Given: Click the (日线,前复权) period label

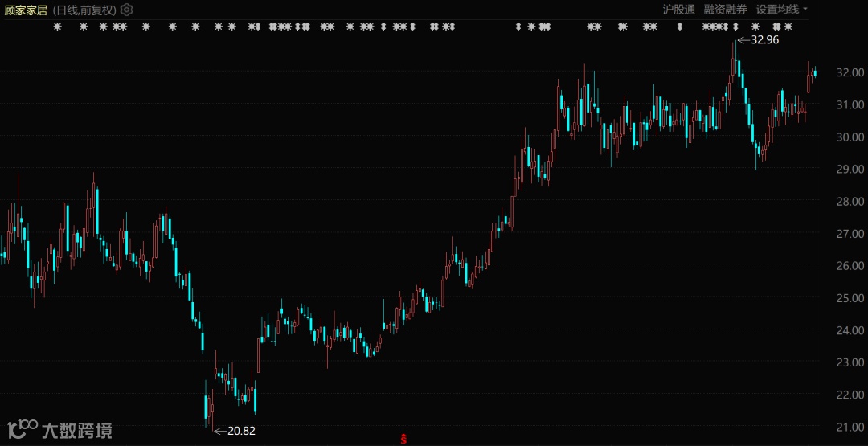Looking at the screenshot, I should point(84,10).
